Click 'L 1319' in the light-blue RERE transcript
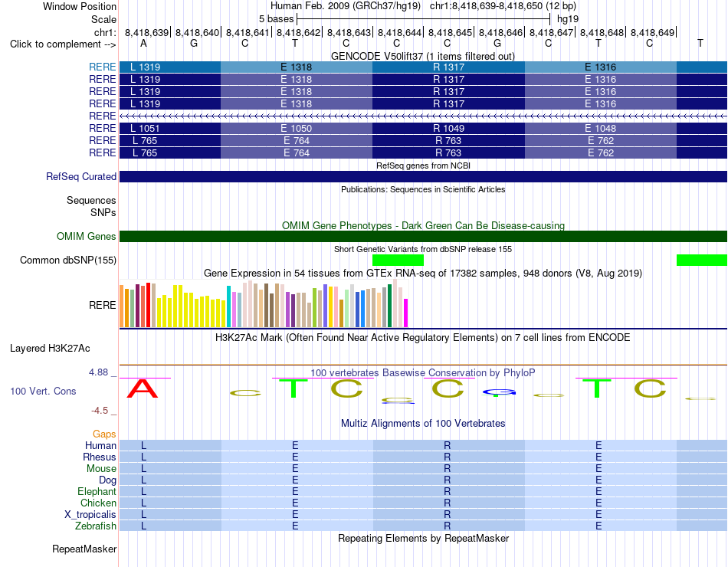 click(x=145, y=67)
